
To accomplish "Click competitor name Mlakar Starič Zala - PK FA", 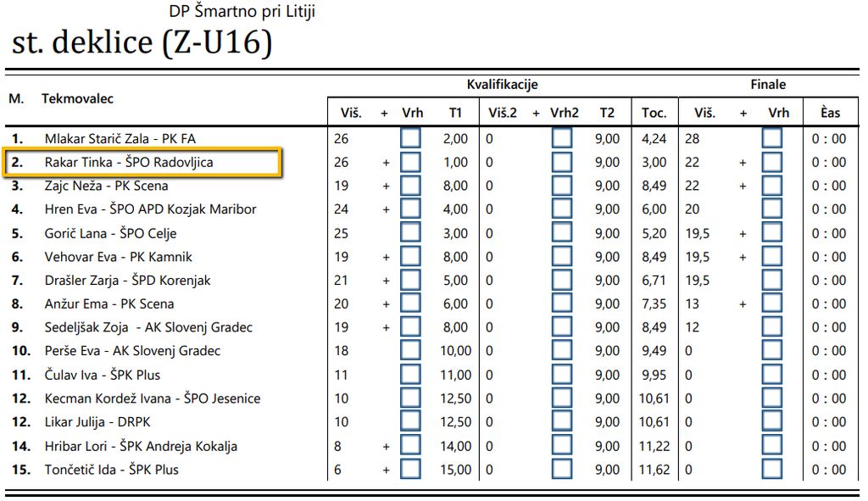I will pos(120,138).
